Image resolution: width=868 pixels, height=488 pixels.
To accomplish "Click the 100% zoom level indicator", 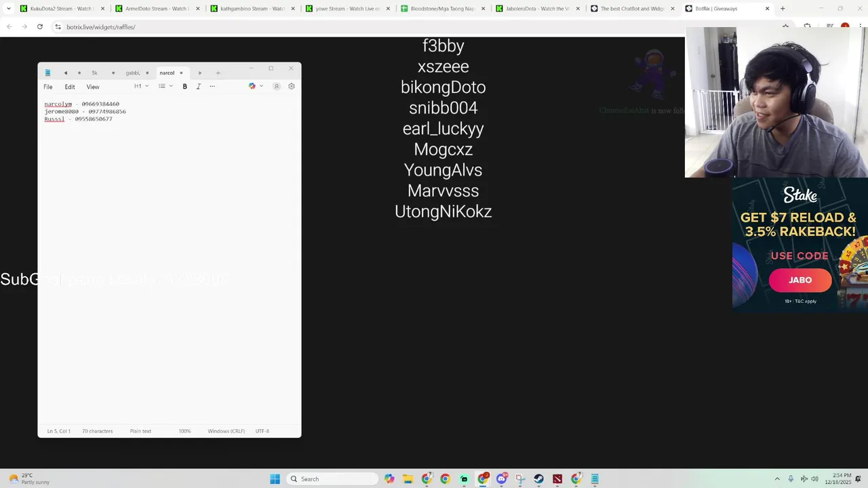I will coord(184,431).
